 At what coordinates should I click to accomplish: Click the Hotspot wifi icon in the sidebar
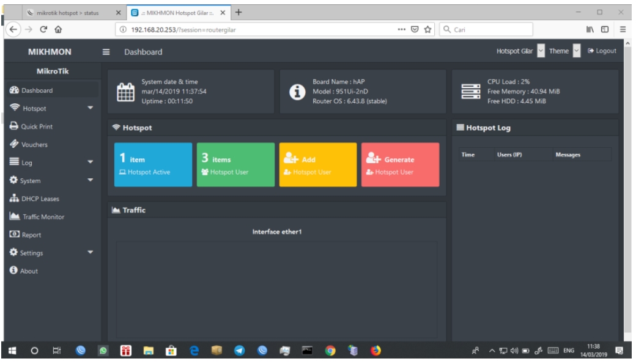[15, 107]
